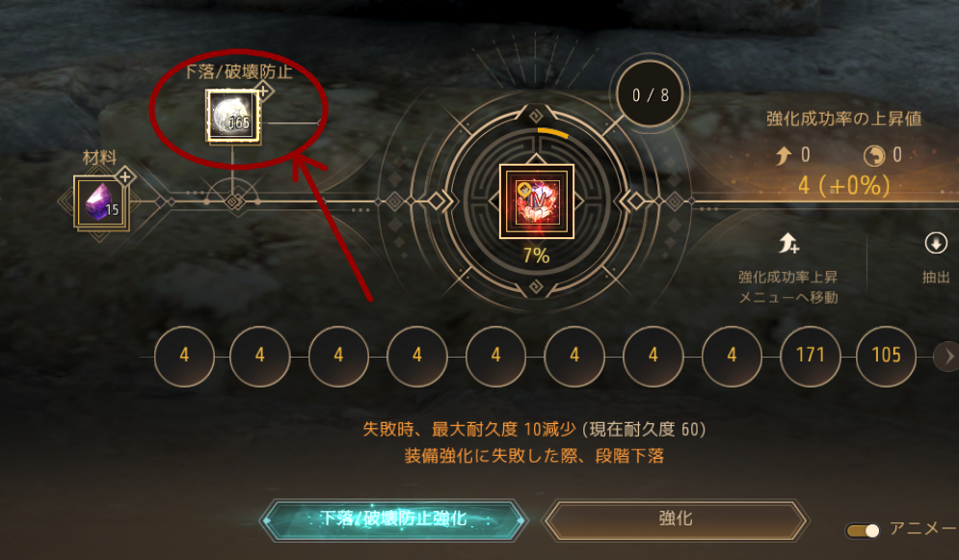The image size is (959, 560).
Task: Select the 下落/破壊防止 item slot showing 165
Action: click(233, 117)
